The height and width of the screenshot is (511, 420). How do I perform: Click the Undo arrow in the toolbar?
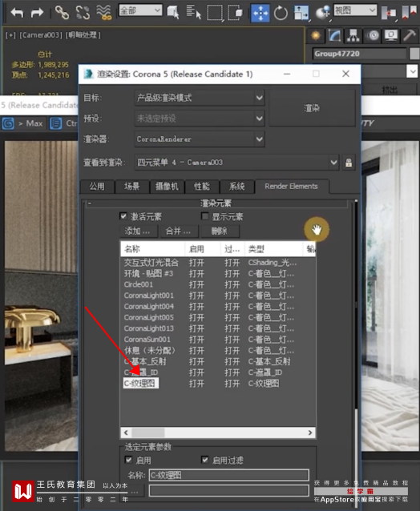coord(17,13)
